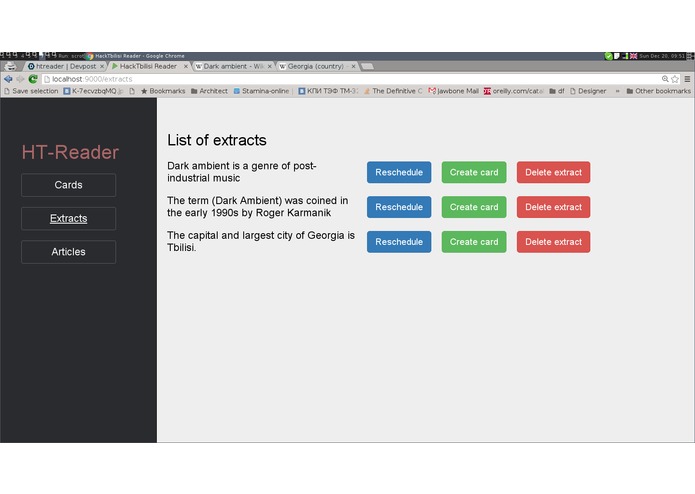Image resolution: width=695 pixels, height=494 pixels.
Task: Go to Articles in the sidebar
Action: 68,252
